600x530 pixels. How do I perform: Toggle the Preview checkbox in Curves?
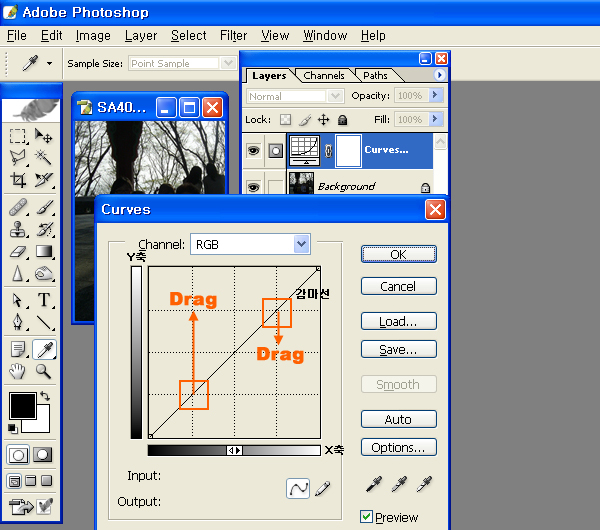tap(366, 517)
